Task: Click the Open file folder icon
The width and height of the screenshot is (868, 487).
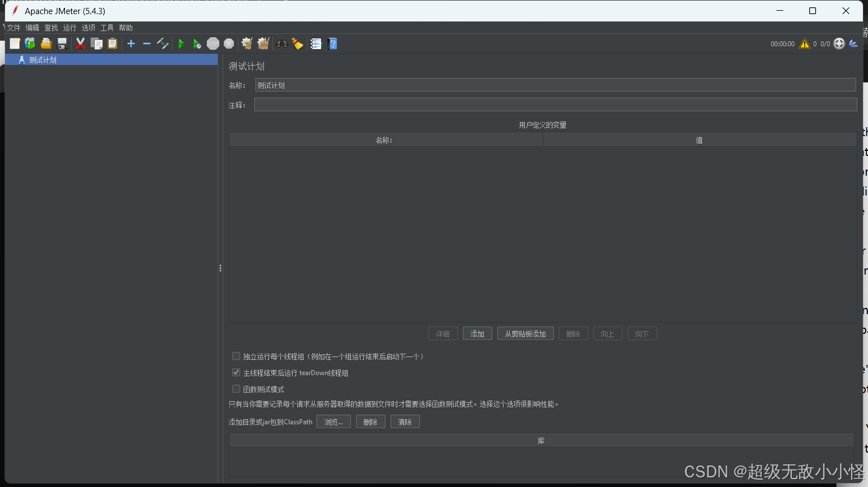Action: 46,44
